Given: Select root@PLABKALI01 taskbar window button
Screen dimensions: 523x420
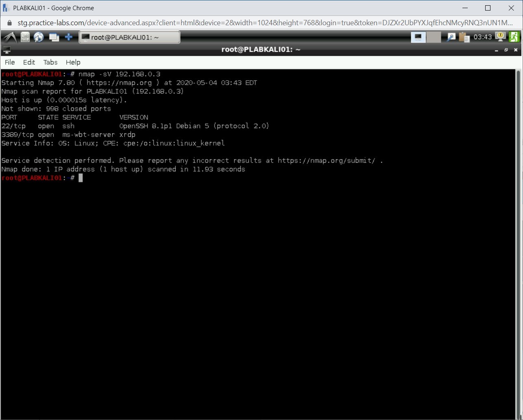Looking at the screenshot, I should (x=129, y=37).
